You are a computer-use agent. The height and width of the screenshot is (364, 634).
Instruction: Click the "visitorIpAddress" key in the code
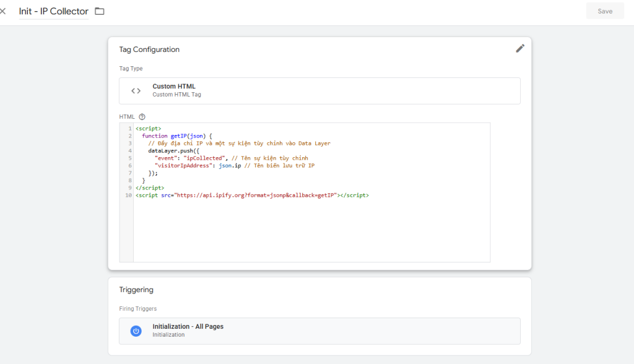click(x=185, y=165)
